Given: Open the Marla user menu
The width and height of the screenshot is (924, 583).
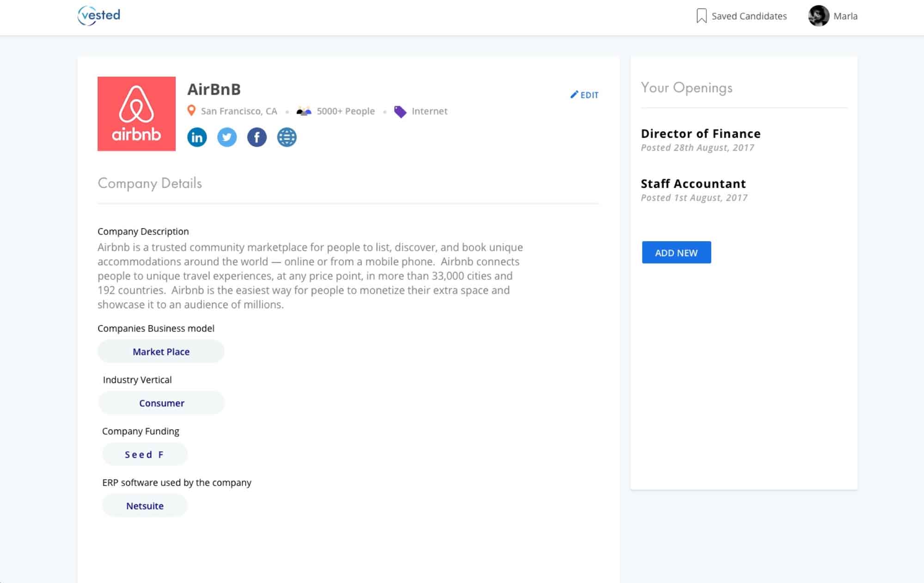Looking at the screenshot, I should point(845,16).
